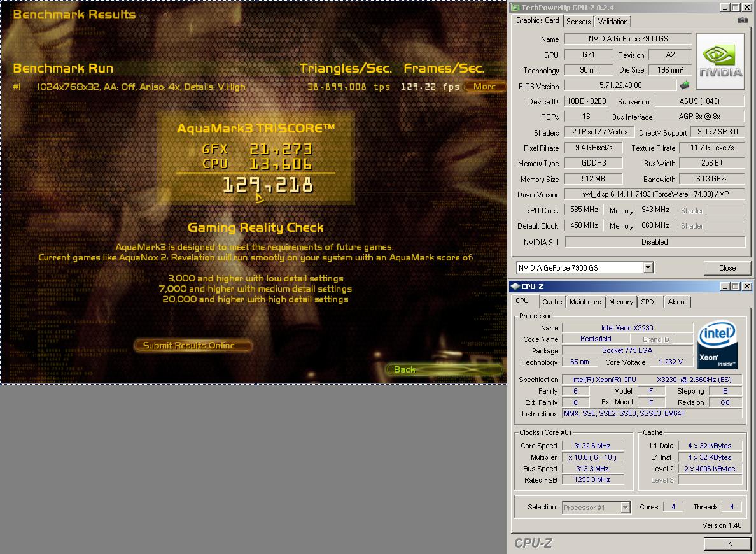756x554 pixels.
Task: Click the GPU Name field NVIDIA GeForce 7900 GS
Action: (628, 39)
